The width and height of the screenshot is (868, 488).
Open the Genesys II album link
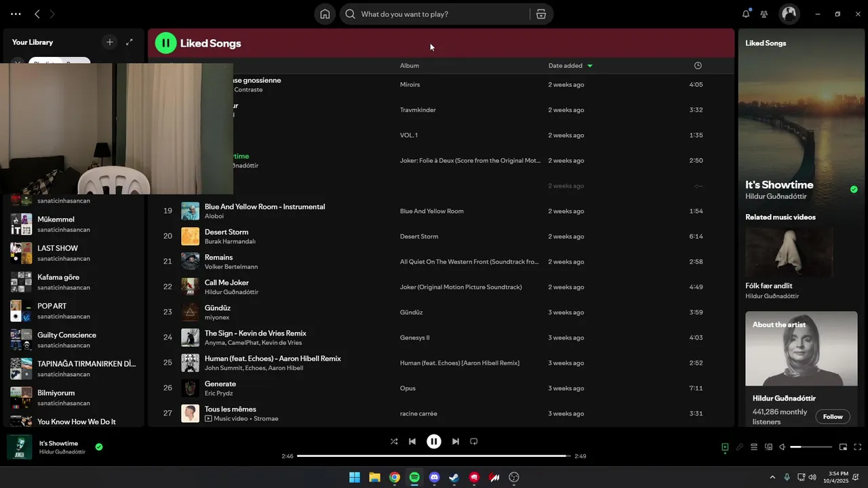click(414, 338)
